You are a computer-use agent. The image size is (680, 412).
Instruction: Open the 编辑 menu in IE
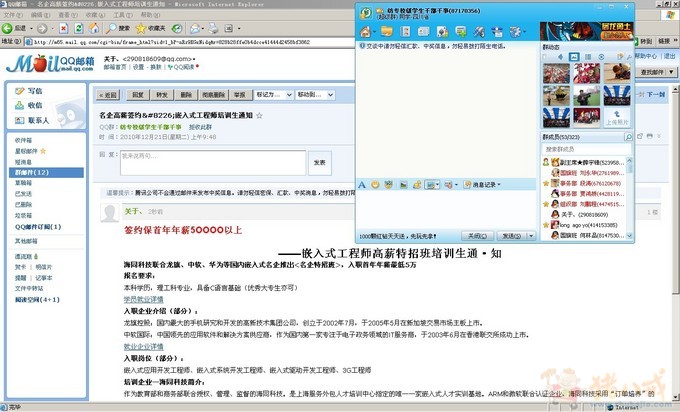pyautogui.click(x=40, y=15)
